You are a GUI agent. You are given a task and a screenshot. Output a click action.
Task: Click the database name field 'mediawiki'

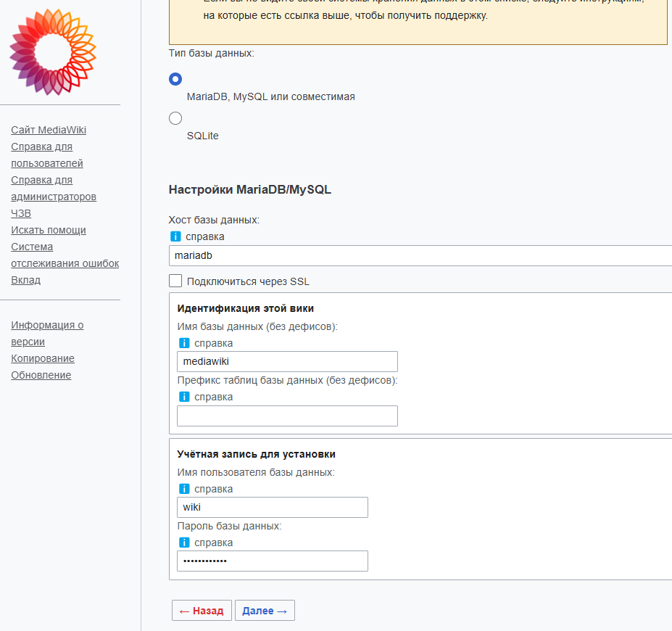(287, 361)
